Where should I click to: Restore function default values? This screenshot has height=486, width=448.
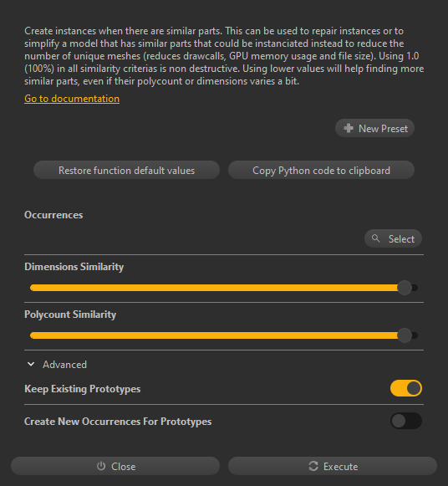(127, 170)
